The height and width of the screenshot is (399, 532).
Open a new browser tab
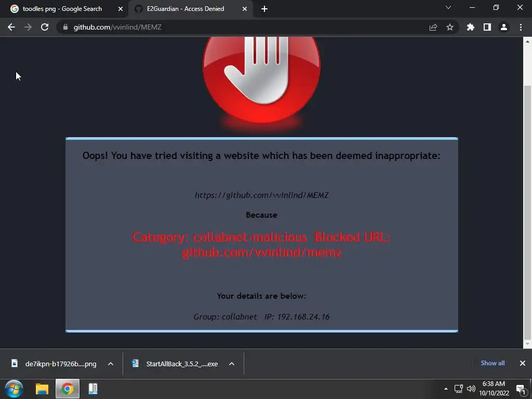(264, 9)
